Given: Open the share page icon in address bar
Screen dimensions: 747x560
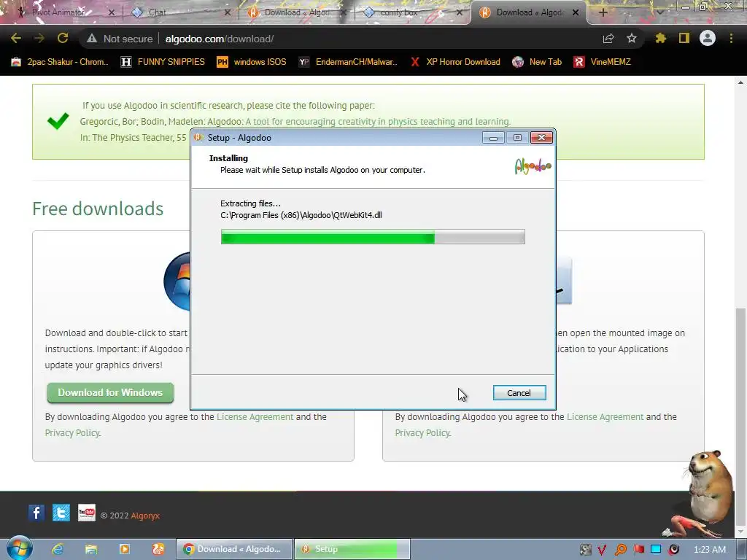Looking at the screenshot, I should pos(608,39).
